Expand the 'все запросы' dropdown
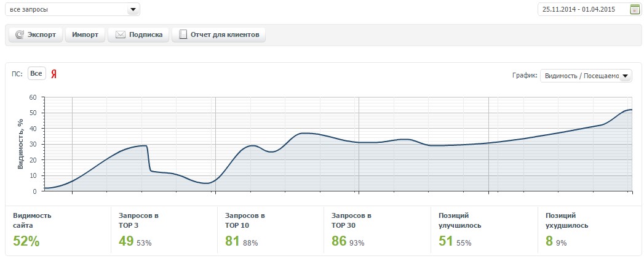 73,9
